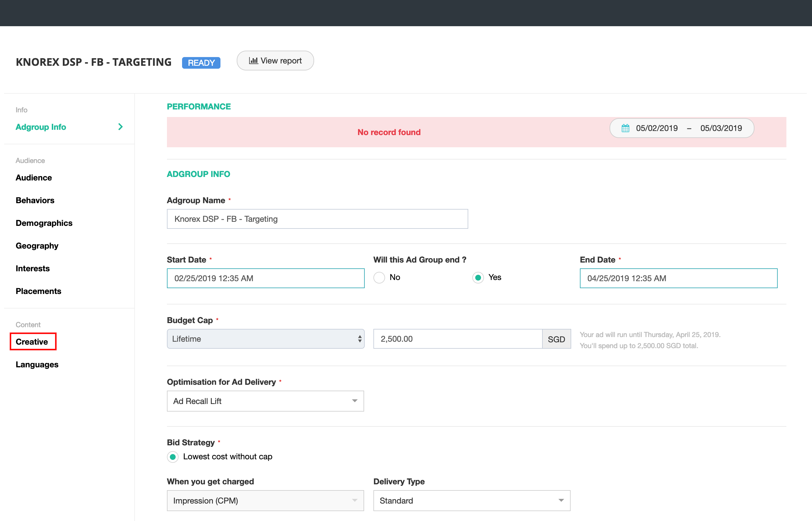Screen dimensions: 812x521
Task: Click the Will this Ad Group end question
Action: click(x=419, y=260)
